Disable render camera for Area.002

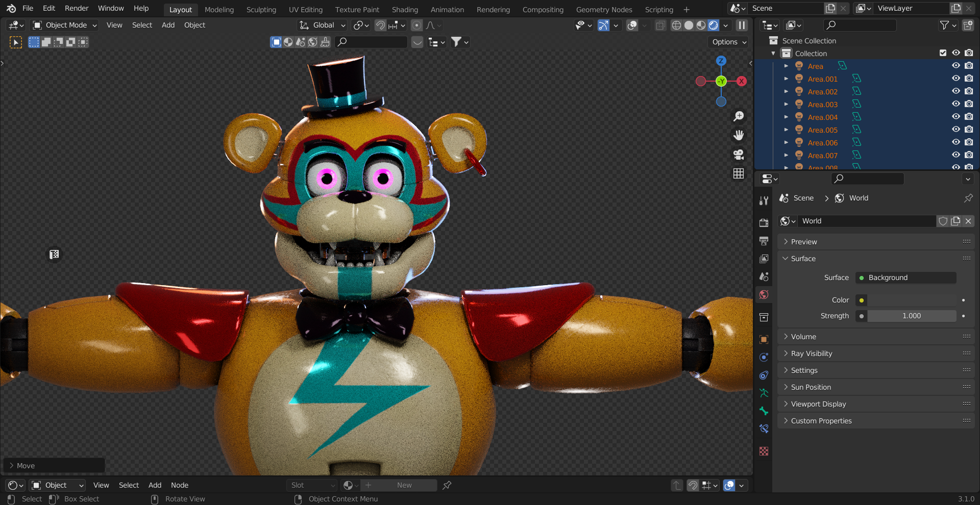[969, 91]
